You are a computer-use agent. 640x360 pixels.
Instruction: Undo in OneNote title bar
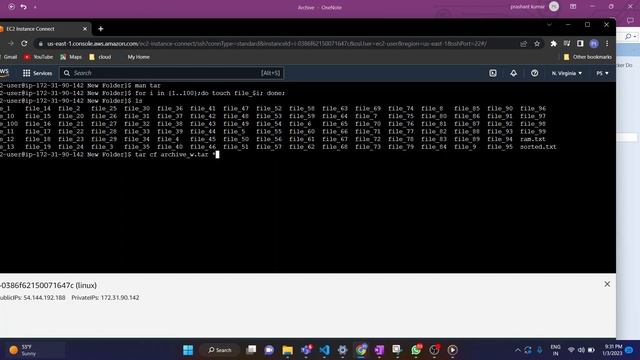point(24,7)
